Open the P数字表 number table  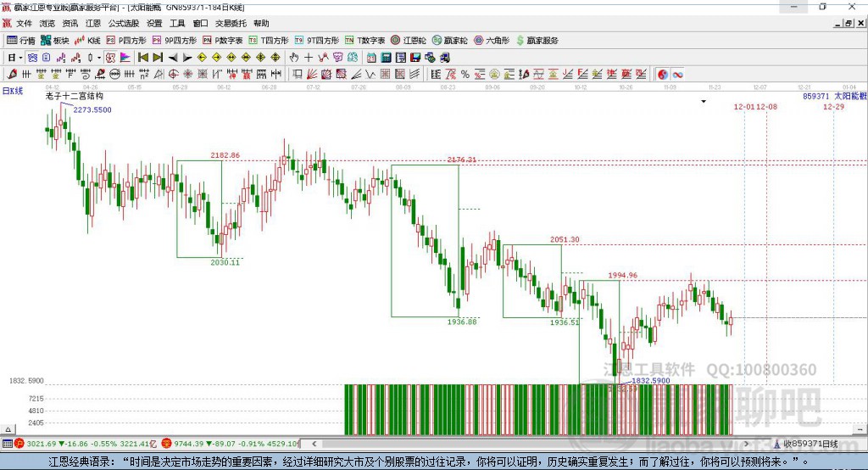(x=223, y=41)
